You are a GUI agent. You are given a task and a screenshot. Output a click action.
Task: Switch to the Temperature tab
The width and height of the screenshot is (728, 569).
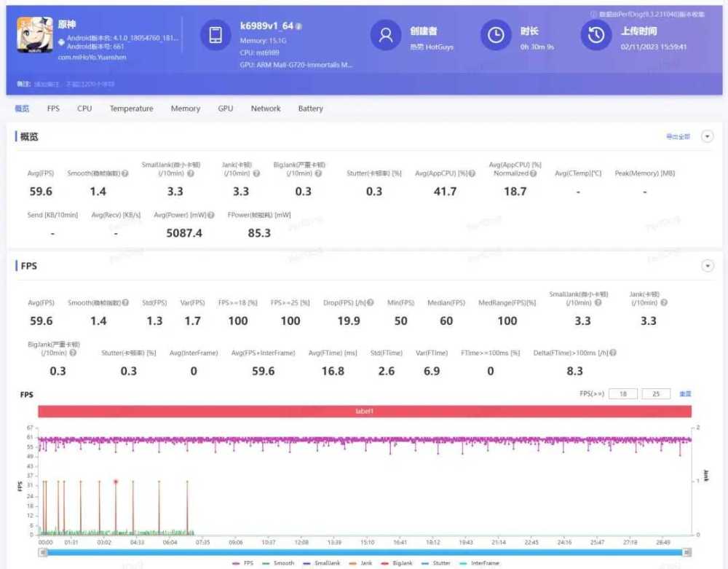pos(131,109)
